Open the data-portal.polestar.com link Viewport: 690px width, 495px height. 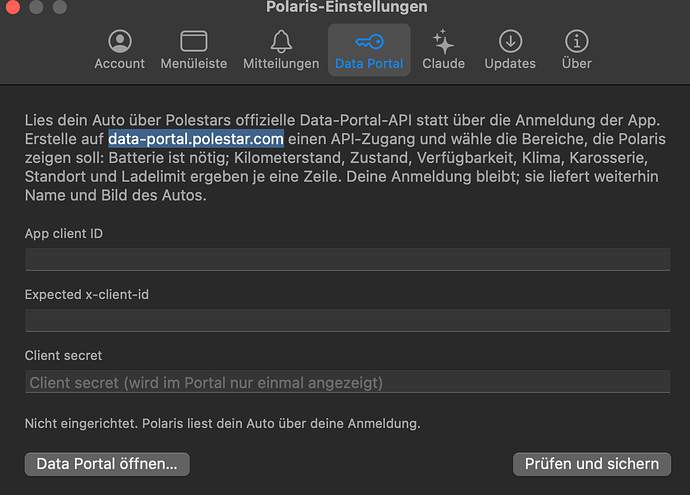[196, 139]
